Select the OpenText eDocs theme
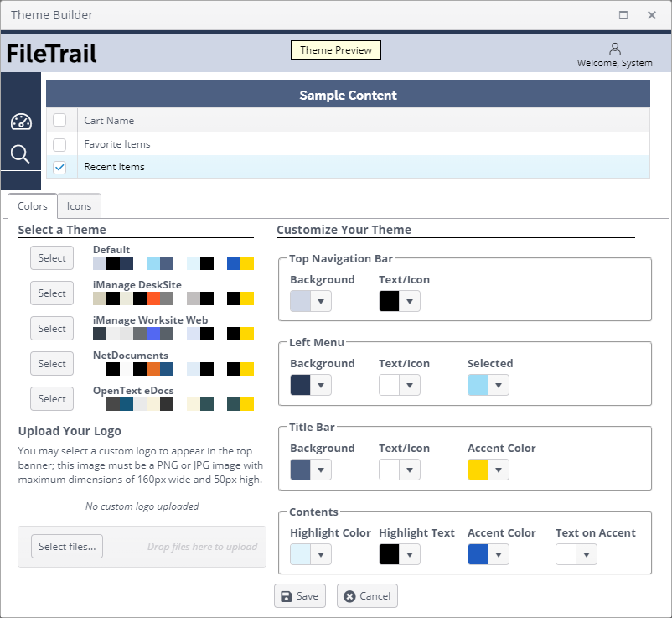The image size is (672, 618). pyautogui.click(x=52, y=399)
